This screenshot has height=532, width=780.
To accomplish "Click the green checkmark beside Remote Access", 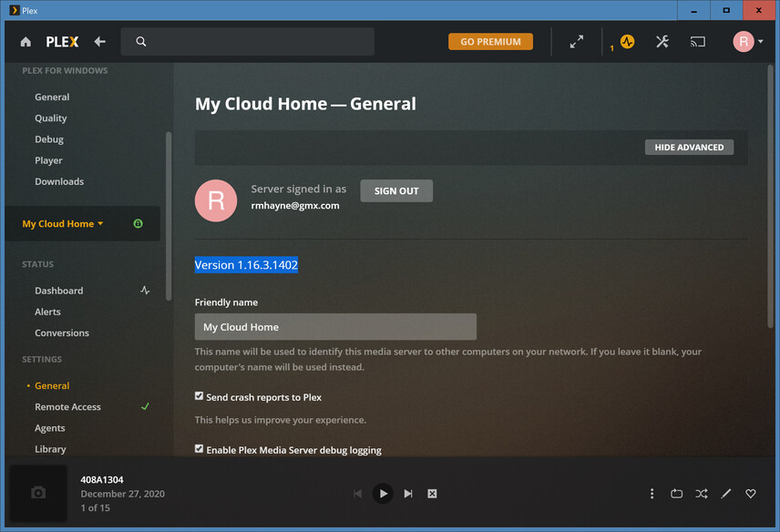I will click(145, 406).
